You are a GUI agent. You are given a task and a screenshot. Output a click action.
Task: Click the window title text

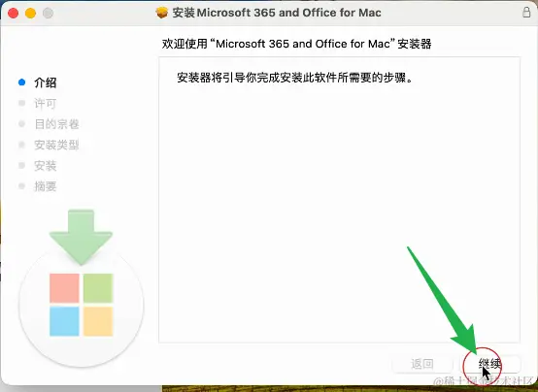click(x=277, y=13)
